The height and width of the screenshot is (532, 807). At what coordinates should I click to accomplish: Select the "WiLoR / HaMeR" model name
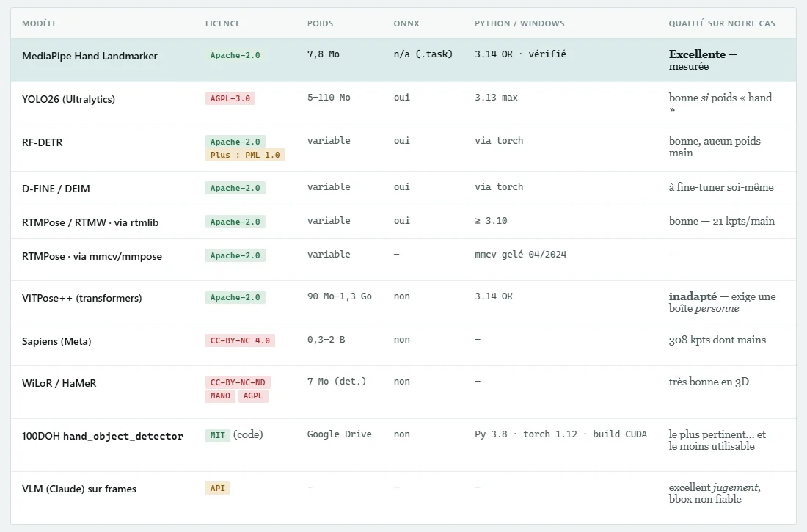pyautogui.click(x=59, y=382)
